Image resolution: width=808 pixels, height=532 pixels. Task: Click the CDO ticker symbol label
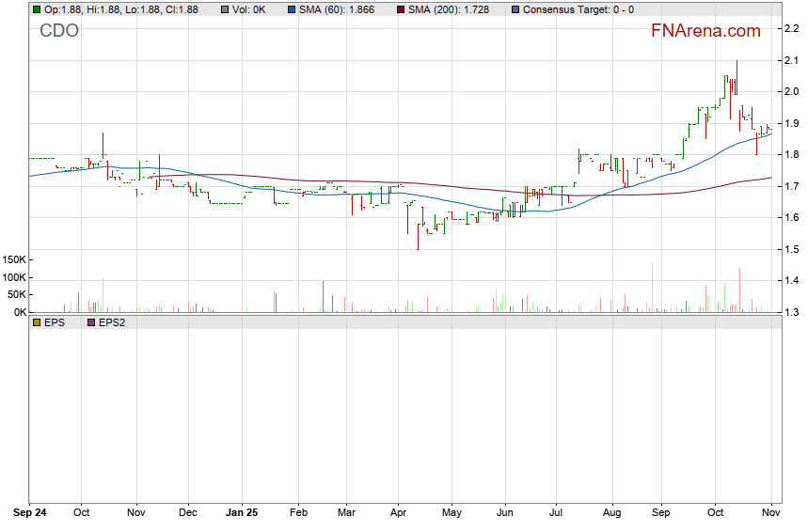(59, 31)
